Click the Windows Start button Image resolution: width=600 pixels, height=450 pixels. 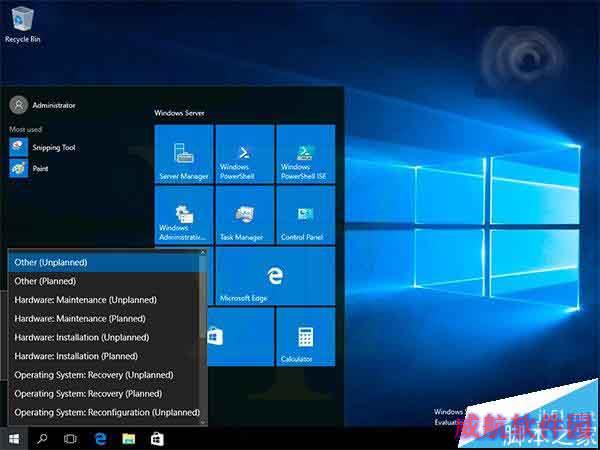click(14, 439)
